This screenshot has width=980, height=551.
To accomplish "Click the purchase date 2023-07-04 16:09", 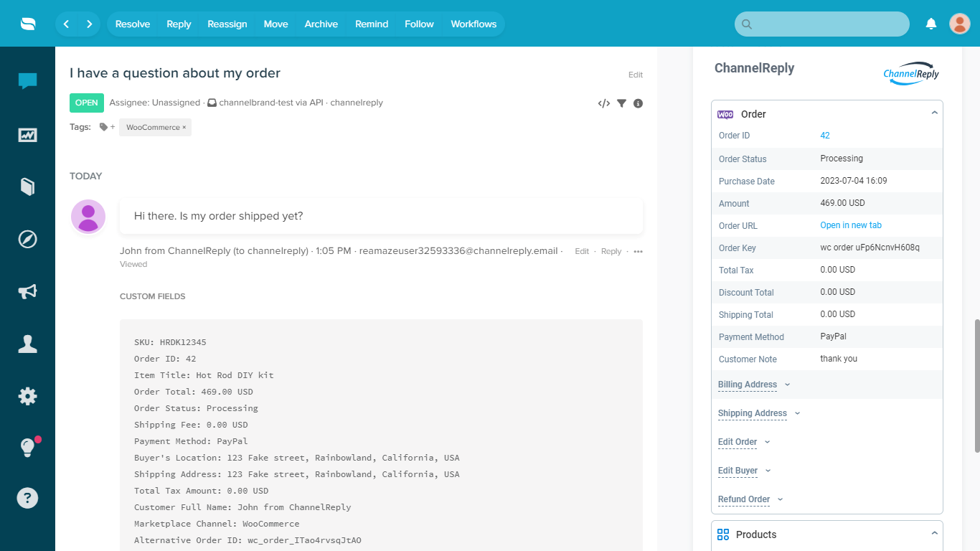I will point(854,181).
